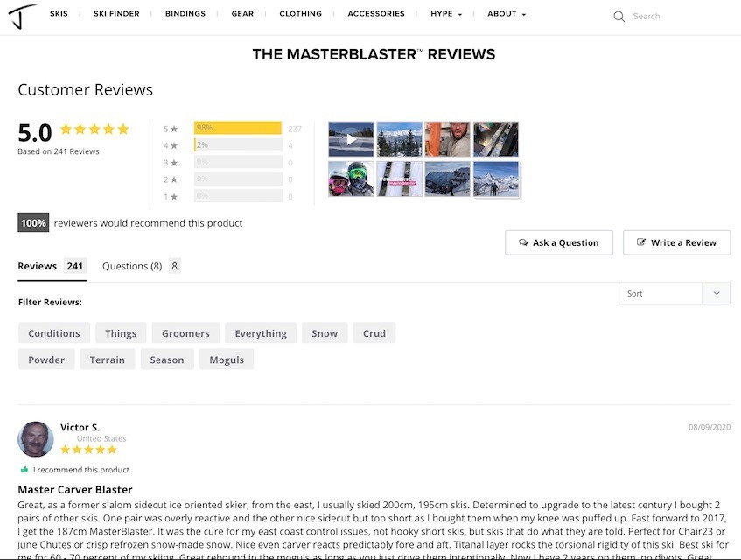
Task: Open the Skis menu
Action: pos(59,14)
